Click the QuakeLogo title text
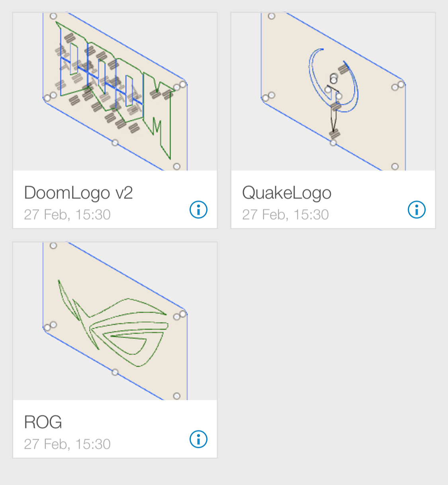The image size is (448, 485). pos(287,193)
